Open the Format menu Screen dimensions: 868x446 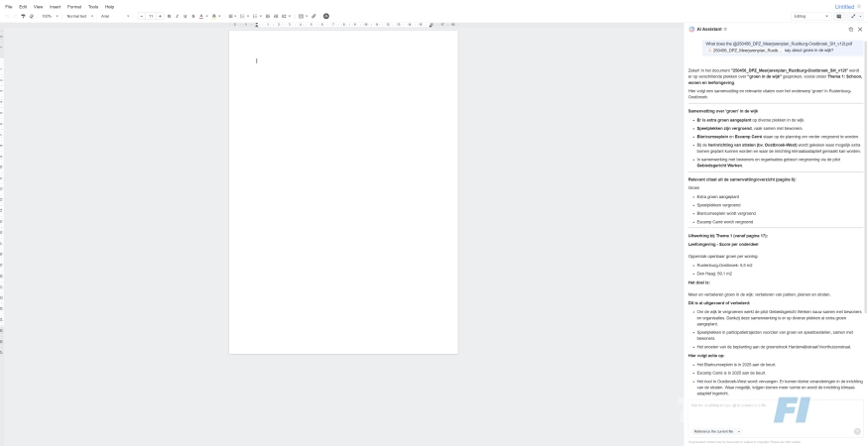[x=74, y=6]
